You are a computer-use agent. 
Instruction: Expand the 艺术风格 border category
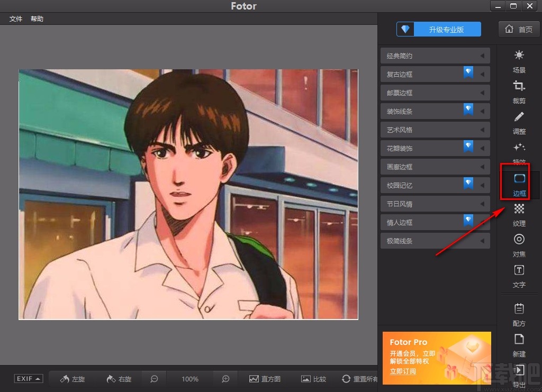tap(435, 130)
